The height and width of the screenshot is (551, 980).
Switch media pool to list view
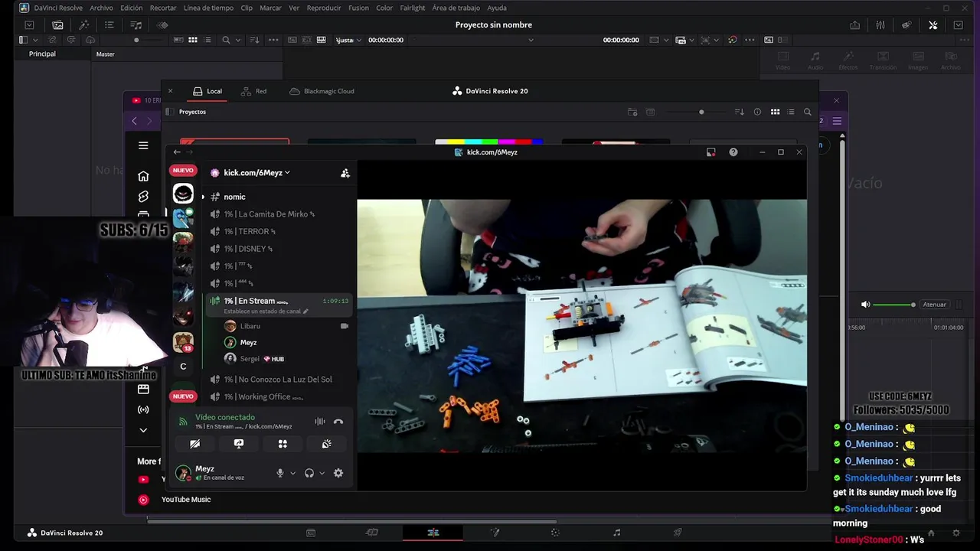point(207,40)
